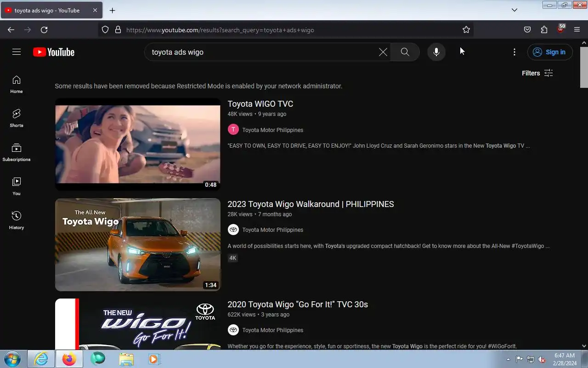588x368 pixels.
Task: Click the EASY TO OWN video description
Action: (379, 146)
